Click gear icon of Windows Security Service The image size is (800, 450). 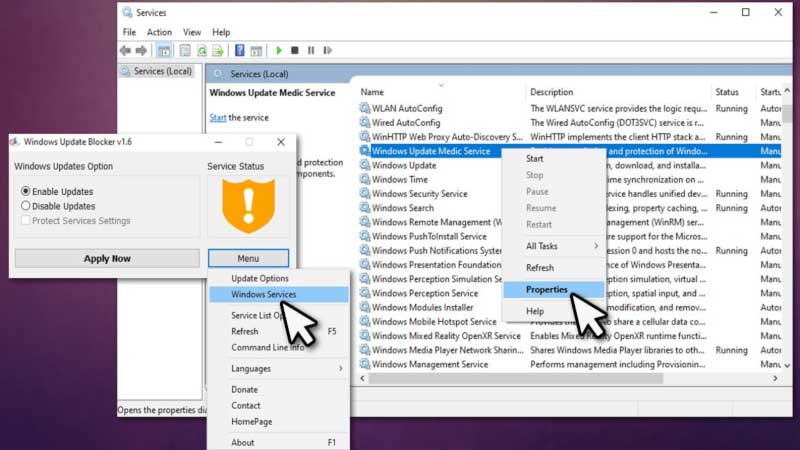click(364, 194)
